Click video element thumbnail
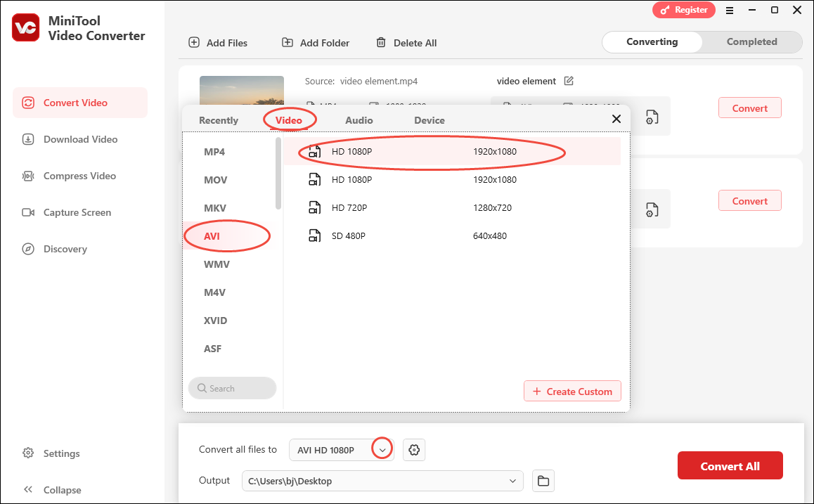 [241, 91]
